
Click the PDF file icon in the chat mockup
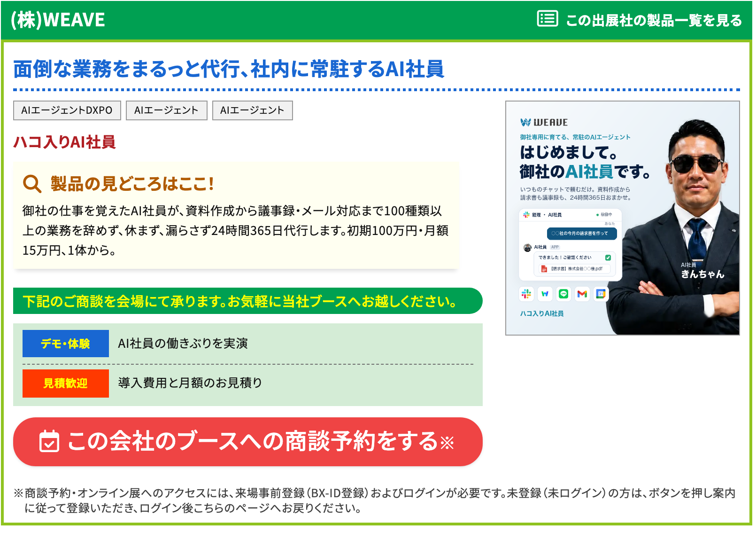pyautogui.click(x=544, y=269)
